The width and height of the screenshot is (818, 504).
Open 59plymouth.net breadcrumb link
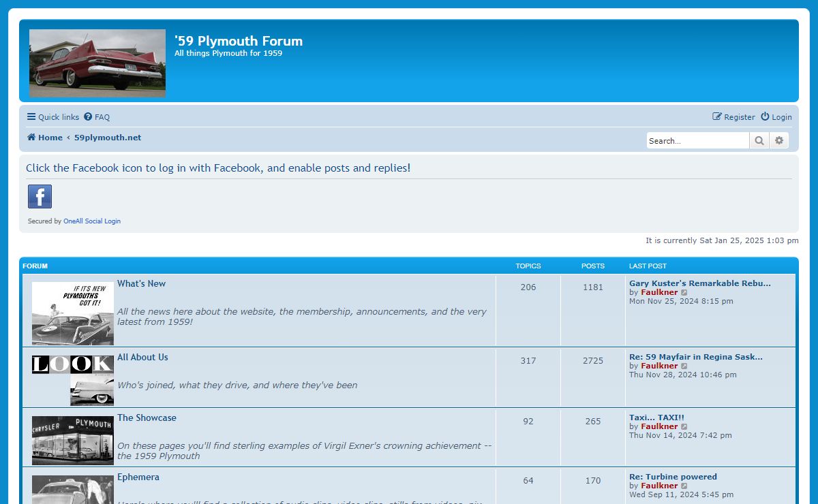pos(108,138)
